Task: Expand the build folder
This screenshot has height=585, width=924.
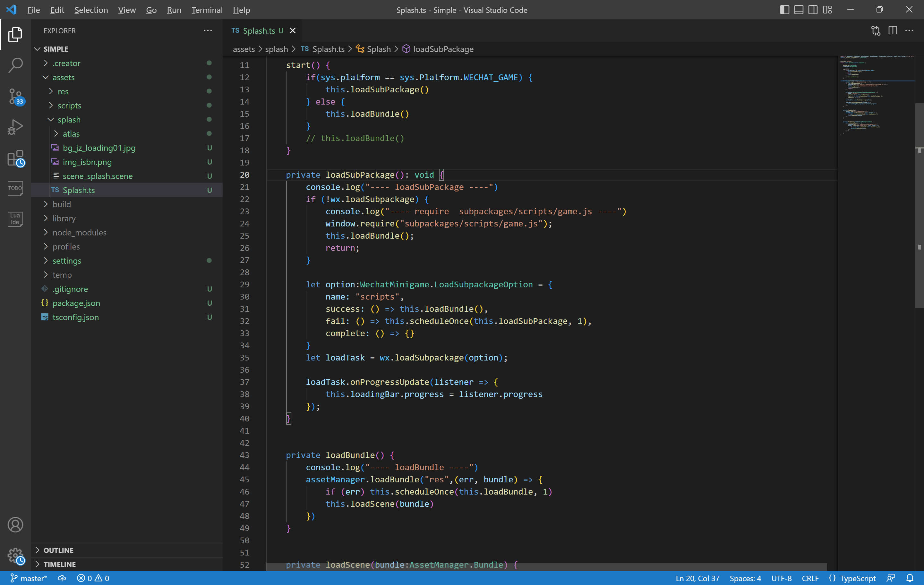Action: (61, 204)
